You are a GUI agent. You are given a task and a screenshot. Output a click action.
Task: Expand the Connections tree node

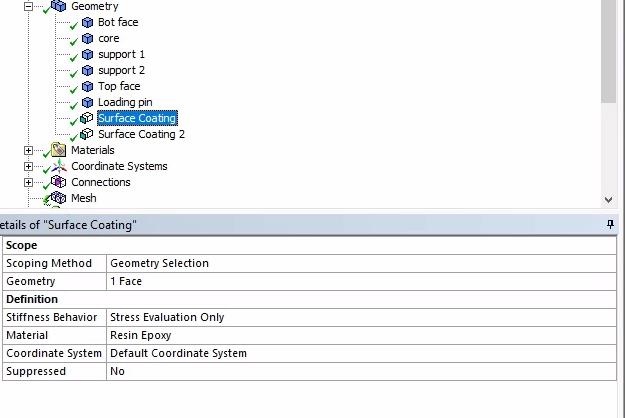[x=28, y=182]
